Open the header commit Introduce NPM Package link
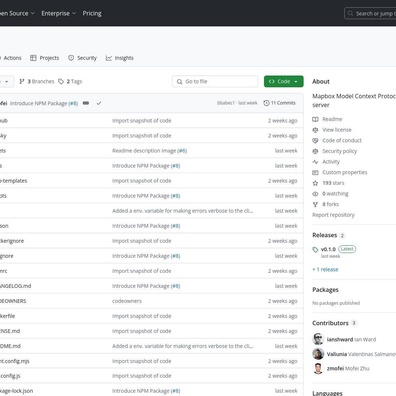 tap(39, 103)
